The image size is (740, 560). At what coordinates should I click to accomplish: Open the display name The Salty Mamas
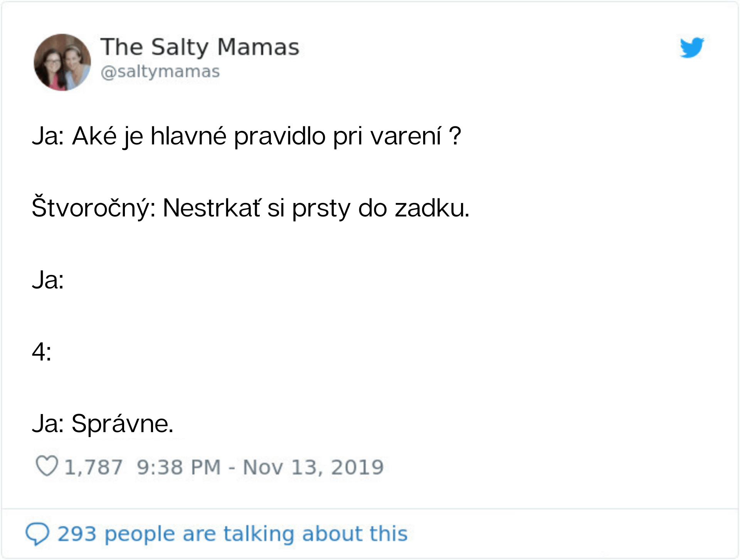click(200, 47)
